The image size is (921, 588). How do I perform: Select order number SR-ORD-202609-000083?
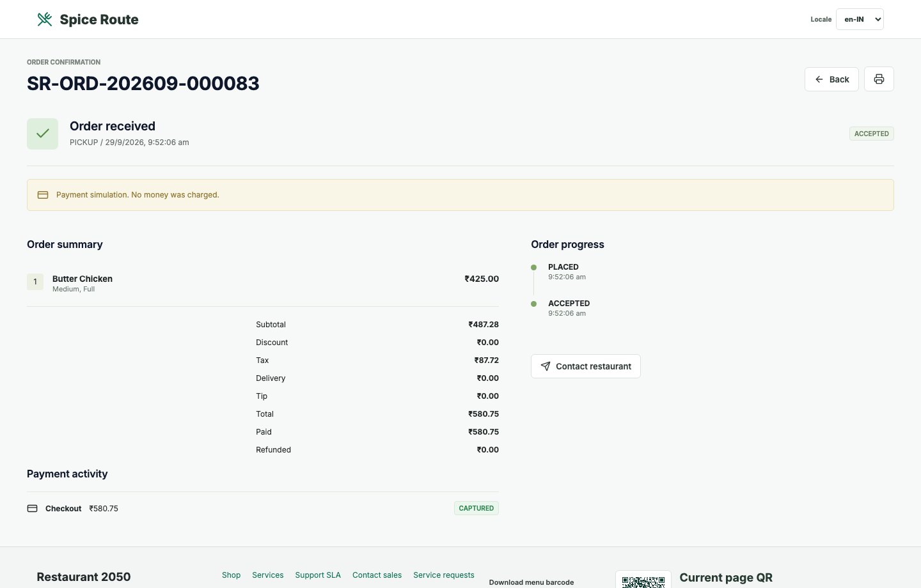[x=143, y=84]
